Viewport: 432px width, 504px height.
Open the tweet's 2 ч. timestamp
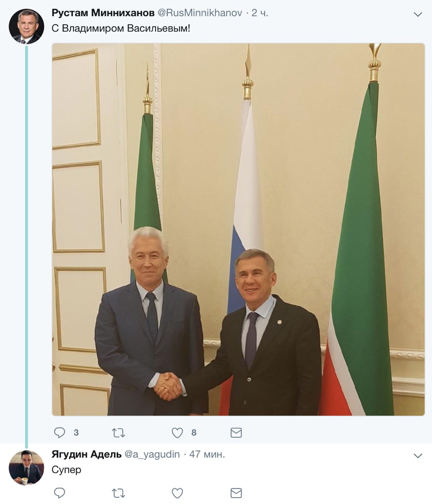(260, 13)
